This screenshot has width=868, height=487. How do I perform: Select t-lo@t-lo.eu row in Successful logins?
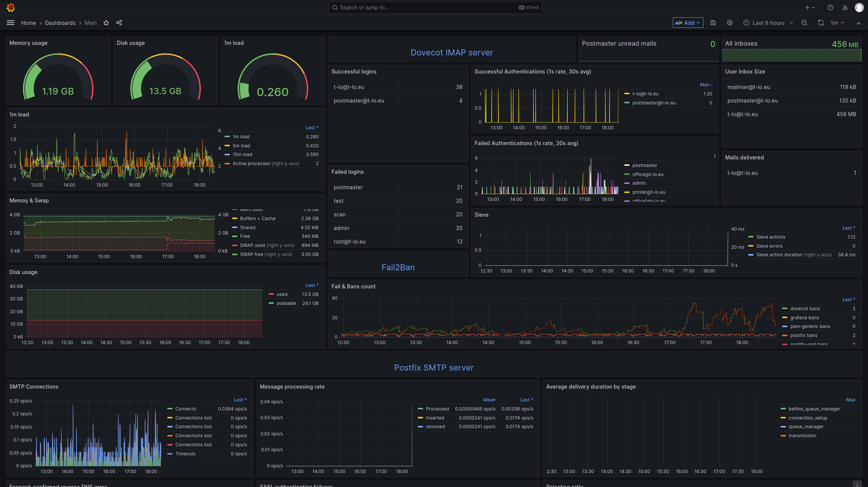(x=398, y=87)
